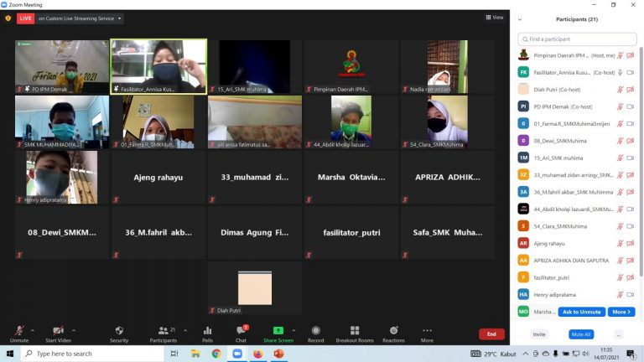The width and height of the screenshot is (644, 362).
Task: Open the Reactions icon
Action: 393,330
